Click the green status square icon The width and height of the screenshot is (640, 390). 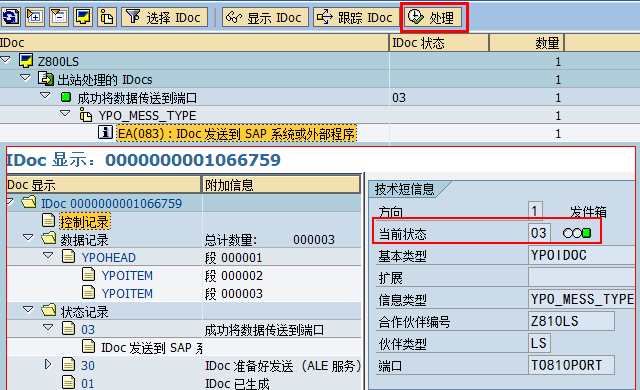point(66,97)
